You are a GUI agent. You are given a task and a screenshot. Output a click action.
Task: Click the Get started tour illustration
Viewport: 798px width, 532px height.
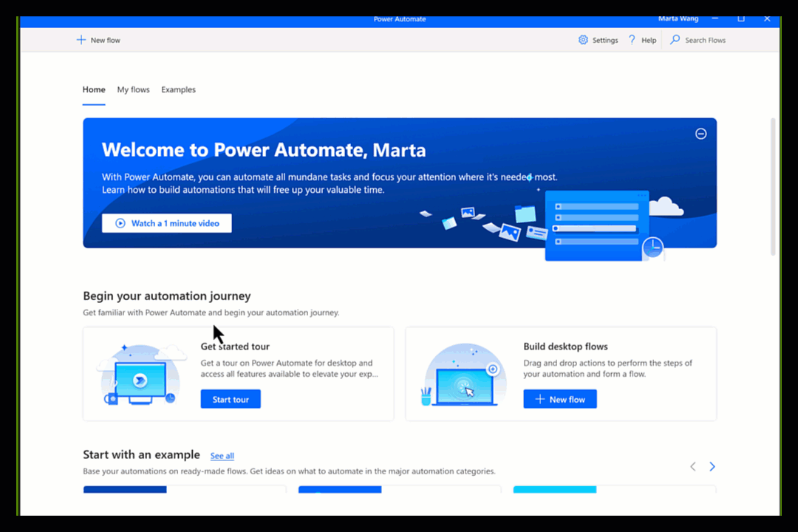140,374
